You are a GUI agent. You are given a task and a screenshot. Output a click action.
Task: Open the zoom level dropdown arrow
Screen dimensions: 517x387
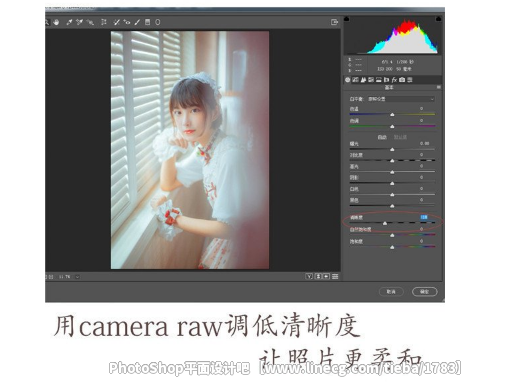77,277
